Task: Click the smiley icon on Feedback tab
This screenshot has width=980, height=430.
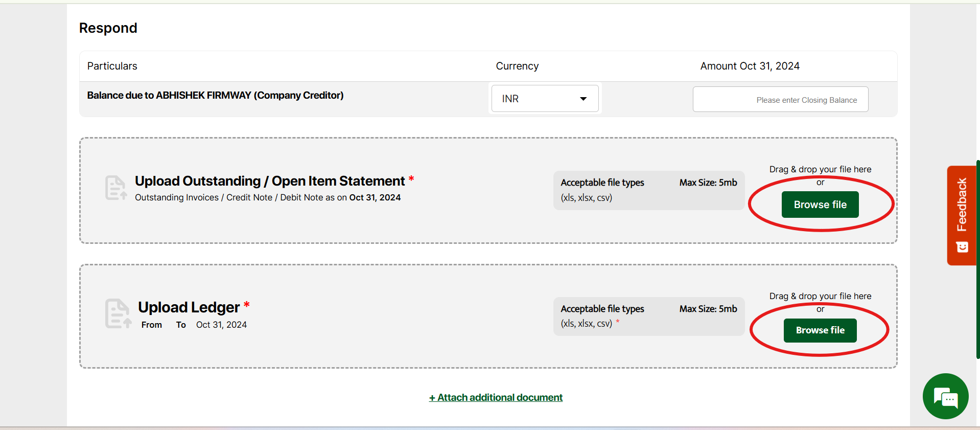Action: click(x=962, y=247)
